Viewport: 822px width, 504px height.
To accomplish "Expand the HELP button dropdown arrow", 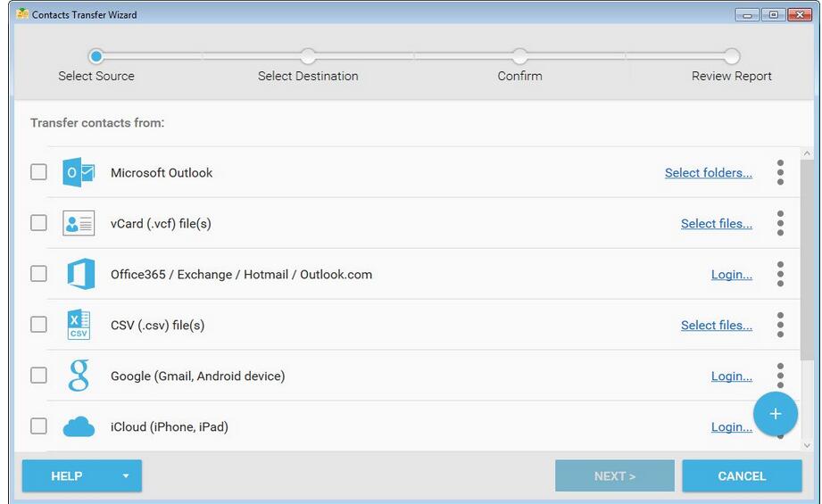I will pyautogui.click(x=125, y=476).
